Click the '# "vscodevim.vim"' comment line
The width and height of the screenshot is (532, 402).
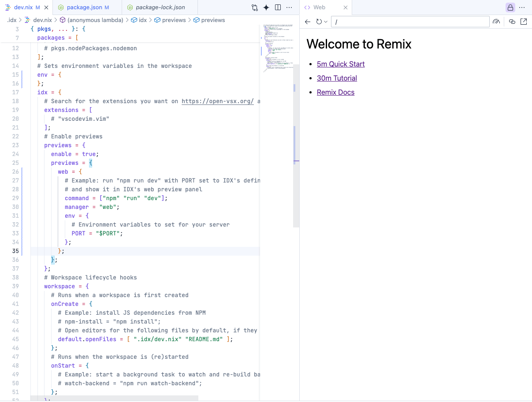click(80, 119)
